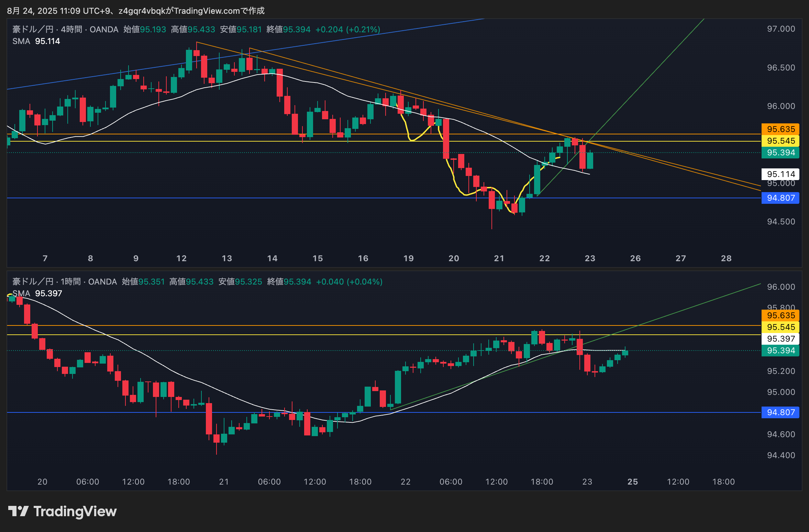Click the +0.040 (+0.04%) change value

(x=349, y=282)
